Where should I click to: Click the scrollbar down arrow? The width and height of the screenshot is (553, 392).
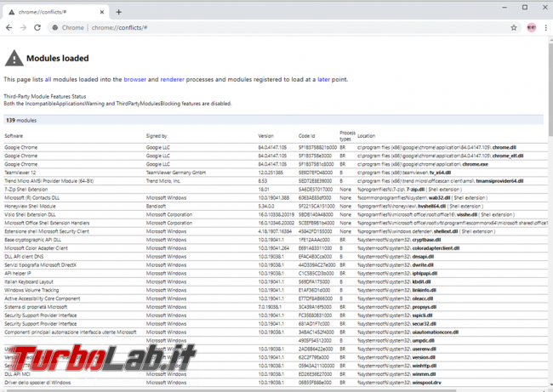tap(550, 385)
